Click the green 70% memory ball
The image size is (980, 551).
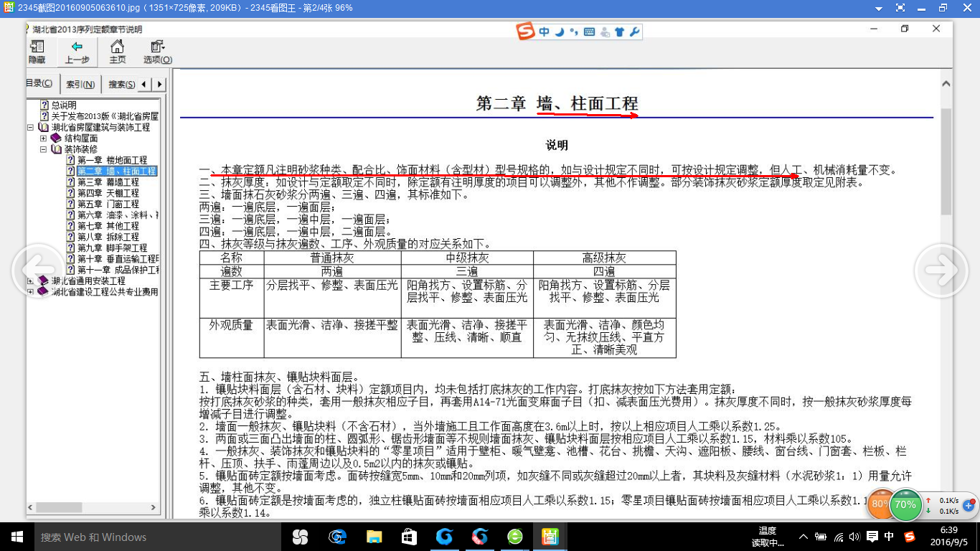click(905, 504)
